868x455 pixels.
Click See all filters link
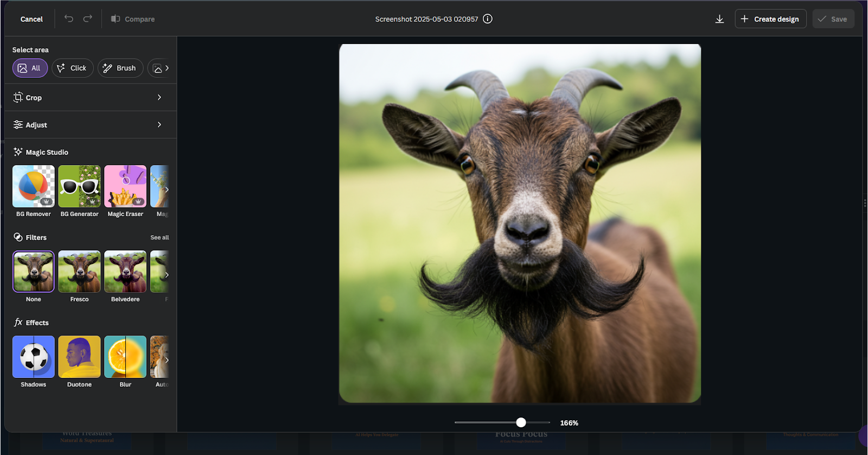tap(159, 237)
